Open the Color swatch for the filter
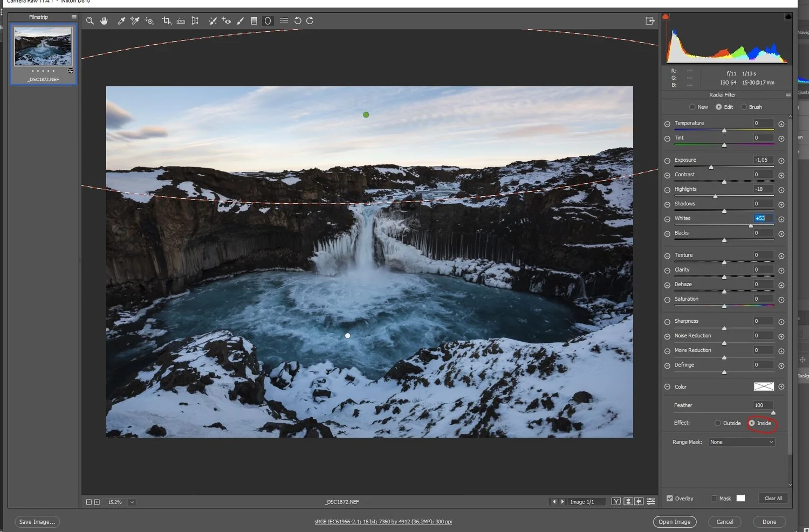Screen dimensions: 809x532 coord(763,386)
